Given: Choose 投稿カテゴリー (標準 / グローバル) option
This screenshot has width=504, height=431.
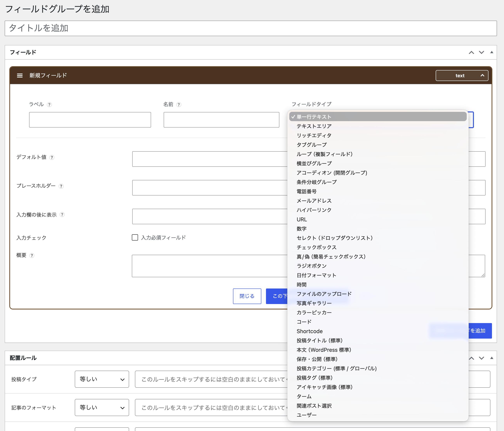Looking at the screenshot, I should [x=378, y=368].
